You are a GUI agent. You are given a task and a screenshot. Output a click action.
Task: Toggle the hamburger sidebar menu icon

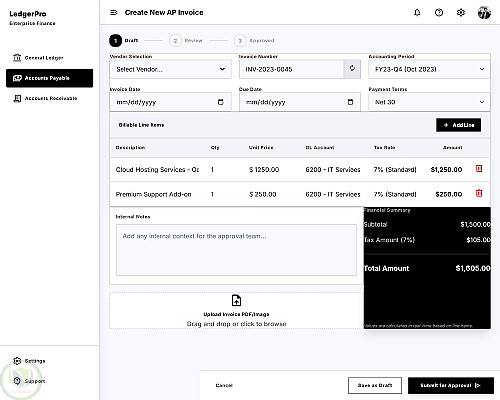click(114, 13)
